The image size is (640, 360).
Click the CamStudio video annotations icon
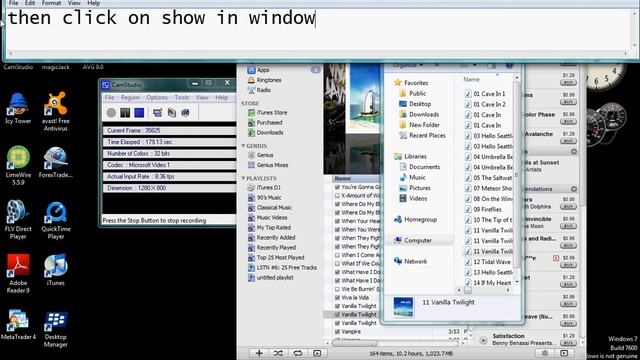click(x=185, y=113)
